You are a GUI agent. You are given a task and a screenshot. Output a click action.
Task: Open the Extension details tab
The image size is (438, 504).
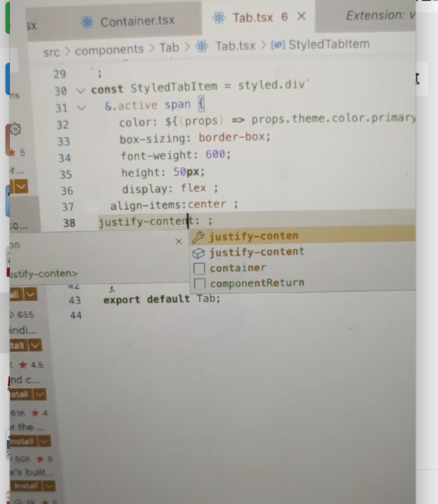pyautogui.click(x=381, y=15)
